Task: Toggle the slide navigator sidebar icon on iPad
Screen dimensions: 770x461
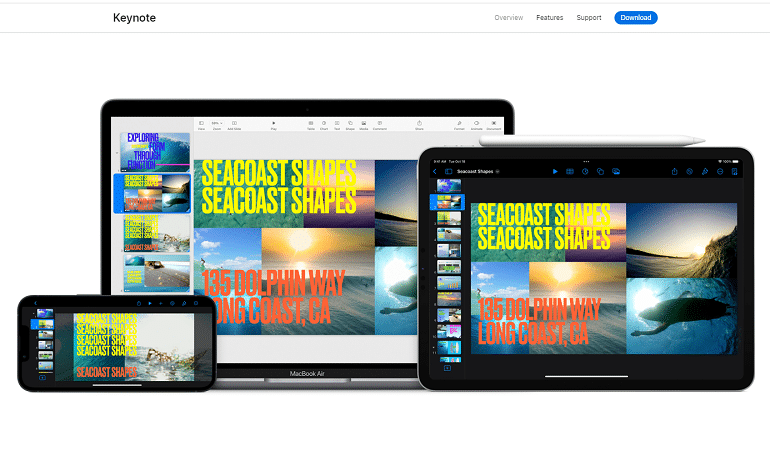Action: (x=446, y=172)
